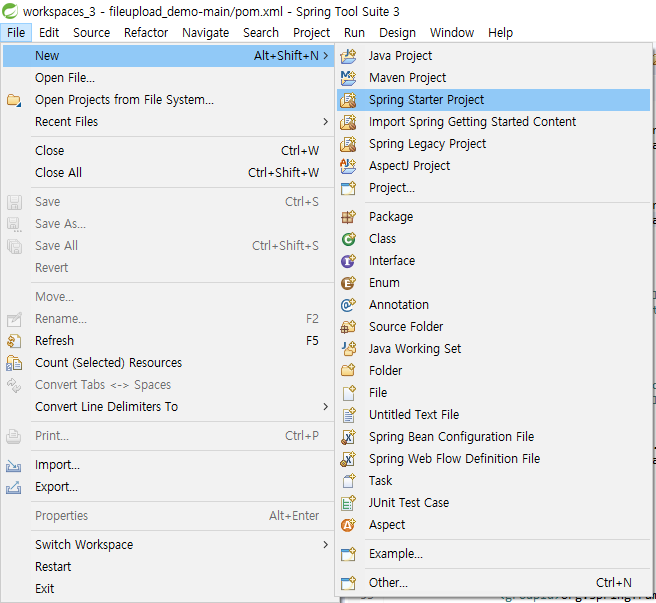Choose Restart from the File menu
Screen dimensions: 656x603
(x=168, y=567)
